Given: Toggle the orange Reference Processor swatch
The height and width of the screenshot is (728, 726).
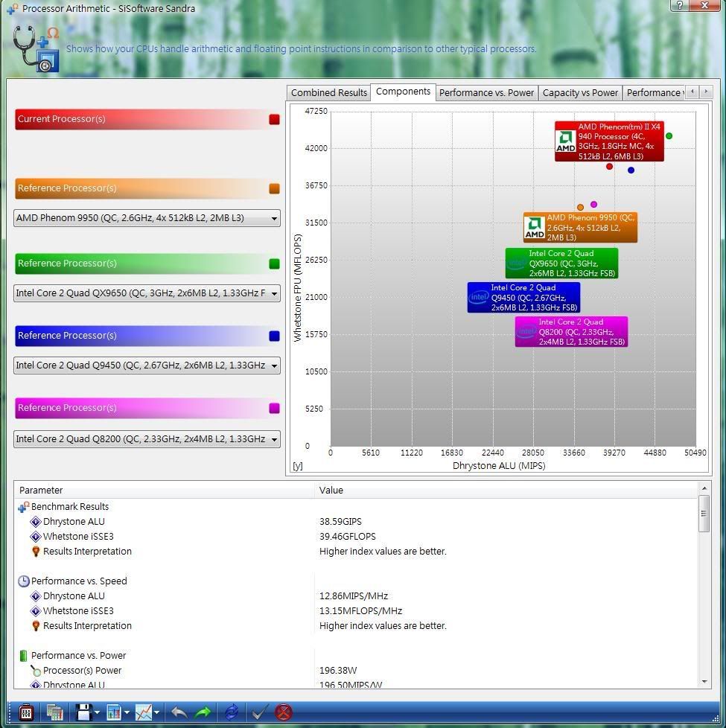Looking at the screenshot, I should coord(274,188).
